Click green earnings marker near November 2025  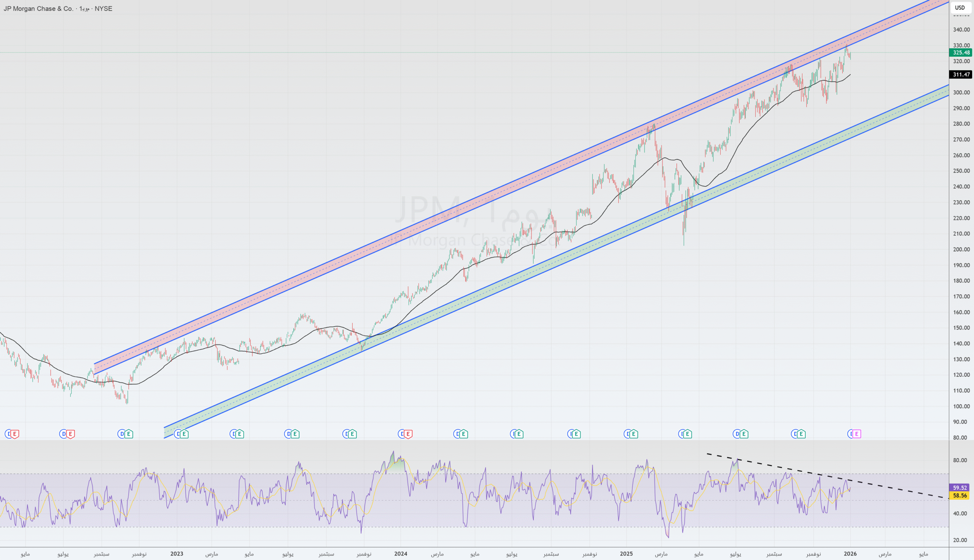point(801,434)
